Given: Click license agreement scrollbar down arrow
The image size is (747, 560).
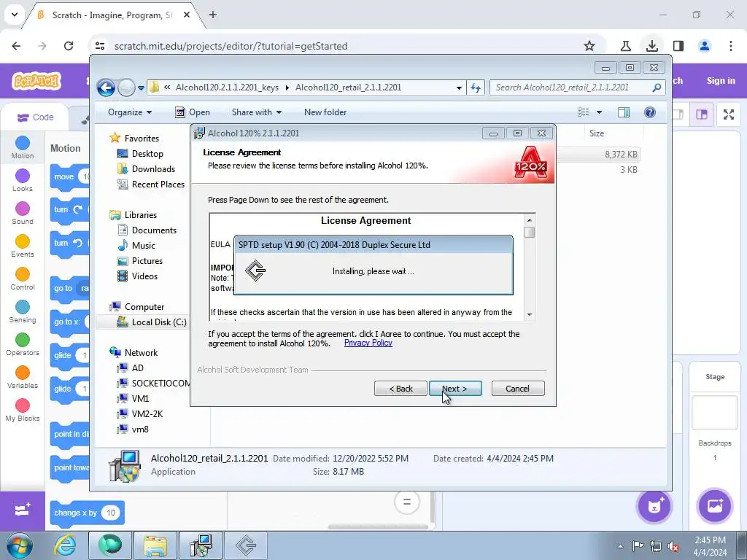Looking at the screenshot, I should point(530,315).
